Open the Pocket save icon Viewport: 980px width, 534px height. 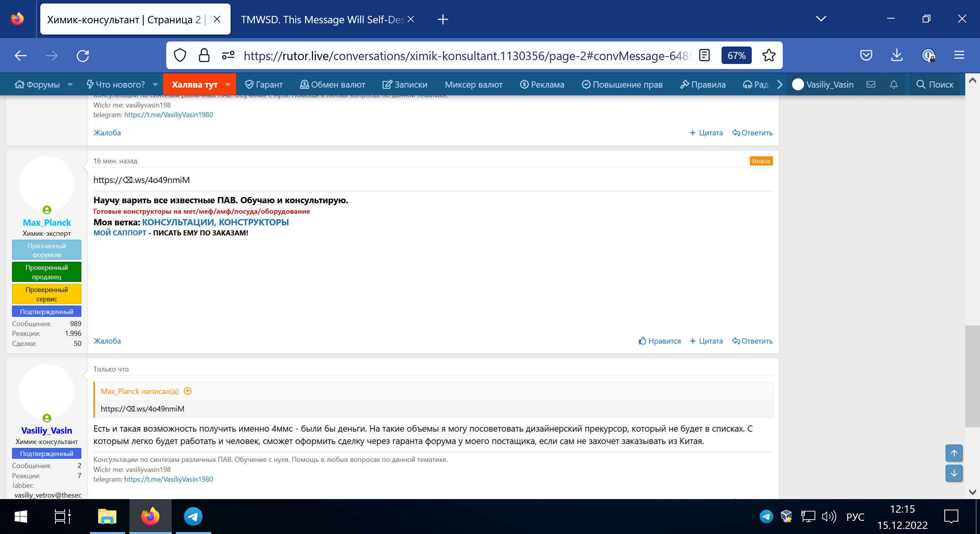point(866,55)
